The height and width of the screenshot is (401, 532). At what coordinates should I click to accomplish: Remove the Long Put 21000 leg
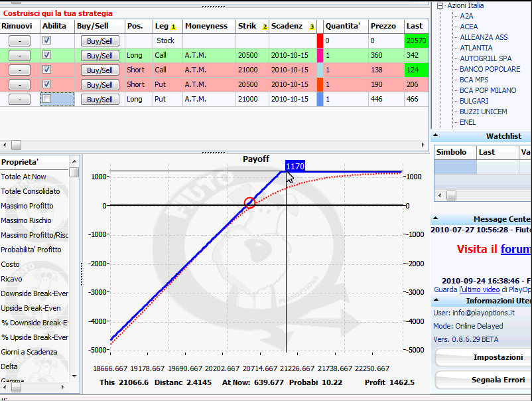coord(19,100)
